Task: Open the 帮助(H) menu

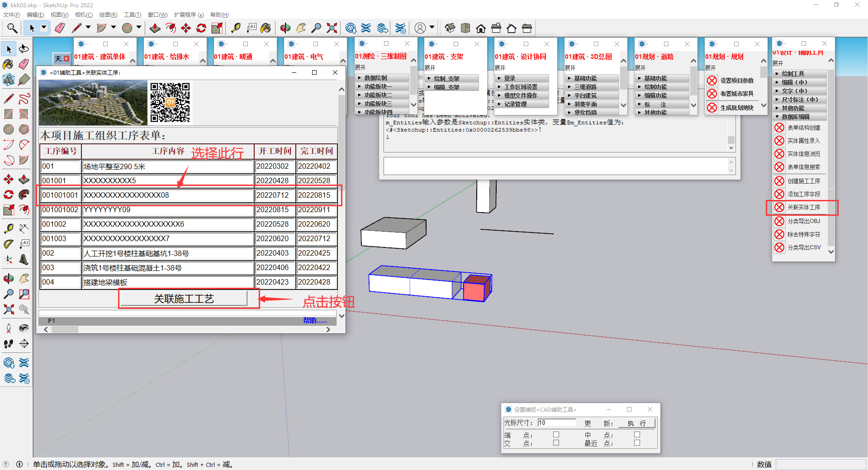Action: click(x=219, y=15)
